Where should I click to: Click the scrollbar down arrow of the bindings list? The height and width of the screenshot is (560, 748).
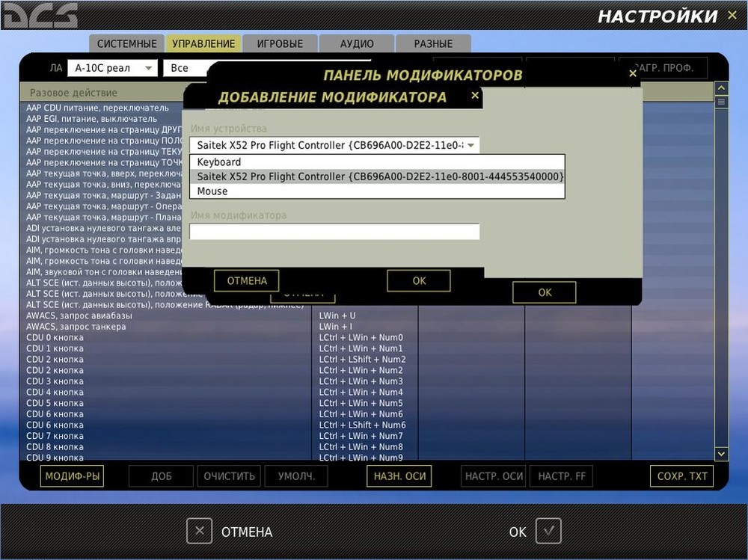click(720, 453)
